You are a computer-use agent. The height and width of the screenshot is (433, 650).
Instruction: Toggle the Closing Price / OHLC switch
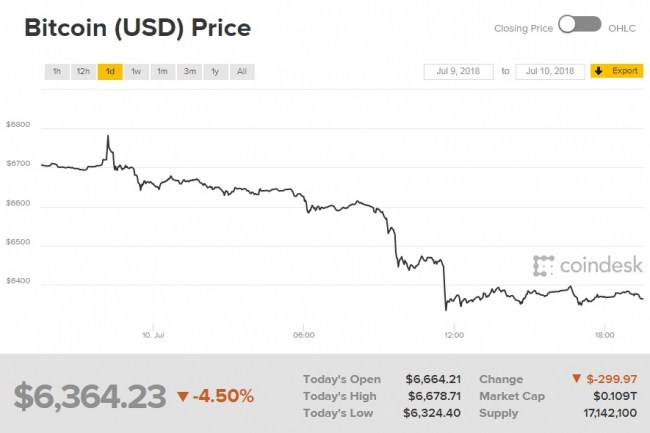tap(580, 26)
